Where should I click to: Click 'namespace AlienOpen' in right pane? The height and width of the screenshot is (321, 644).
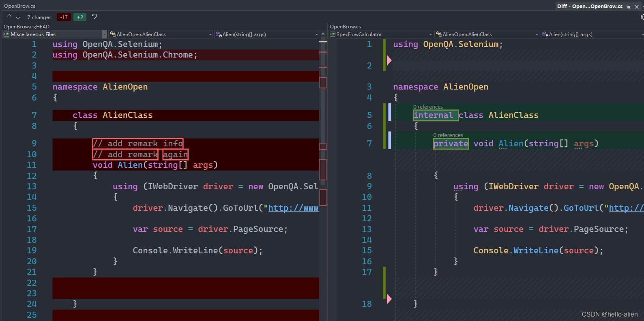pyautogui.click(x=441, y=87)
